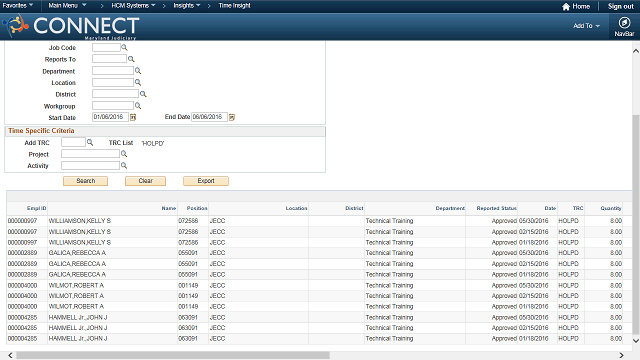The height and width of the screenshot is (360, 640).
Task: Open the Add To dropdown
Action: tap(587, 26)
